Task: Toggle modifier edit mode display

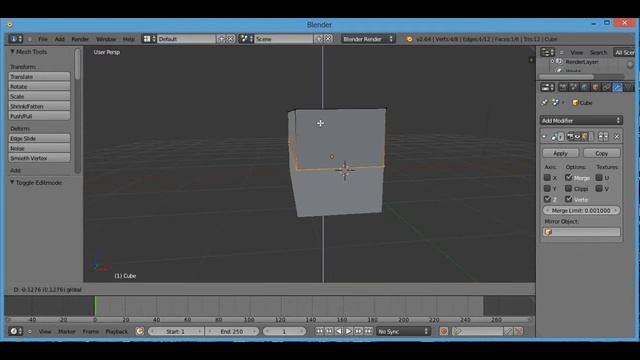Action: tap(585, 137)
